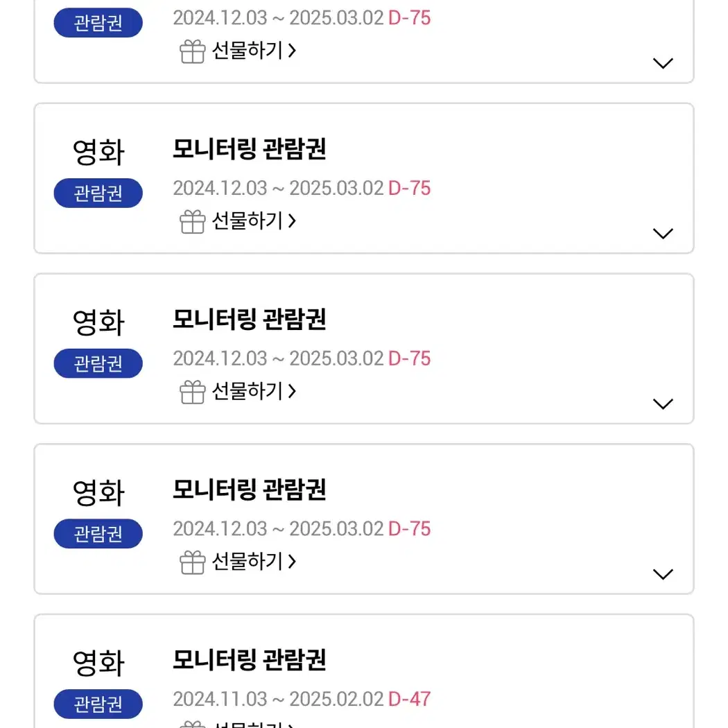Screen dimensions: 728x728
Task: Expand the topmost cut-off card with its down chevron
Action: click(663, 63)
